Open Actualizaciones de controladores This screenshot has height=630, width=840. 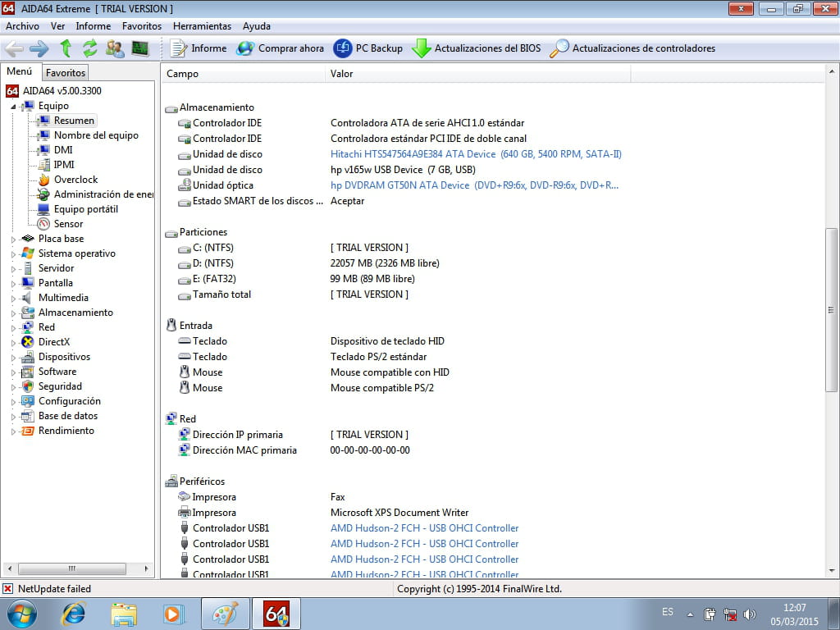632,48
